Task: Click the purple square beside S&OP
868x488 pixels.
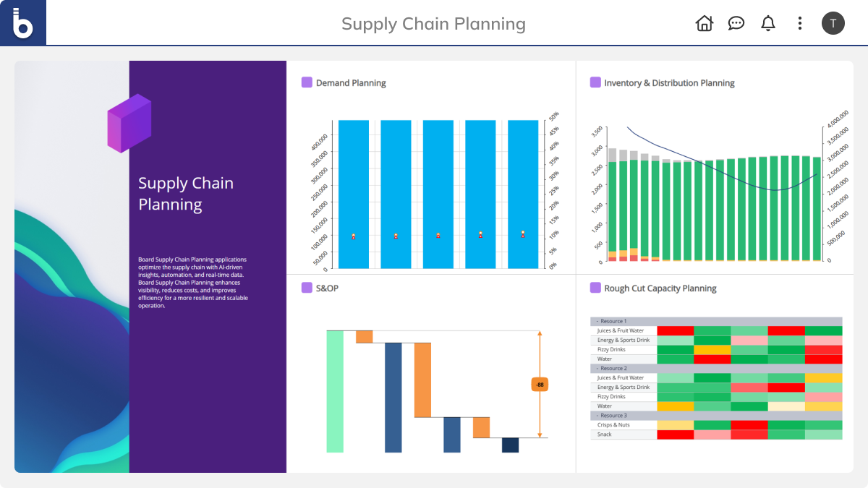Action: pyautogui.click(x=307, y=288)
